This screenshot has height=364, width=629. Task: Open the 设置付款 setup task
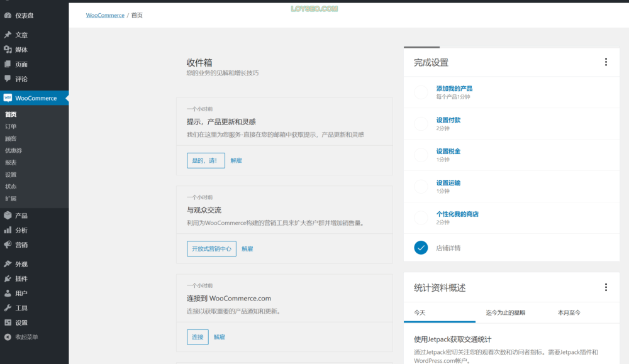[x=448, y=120]
